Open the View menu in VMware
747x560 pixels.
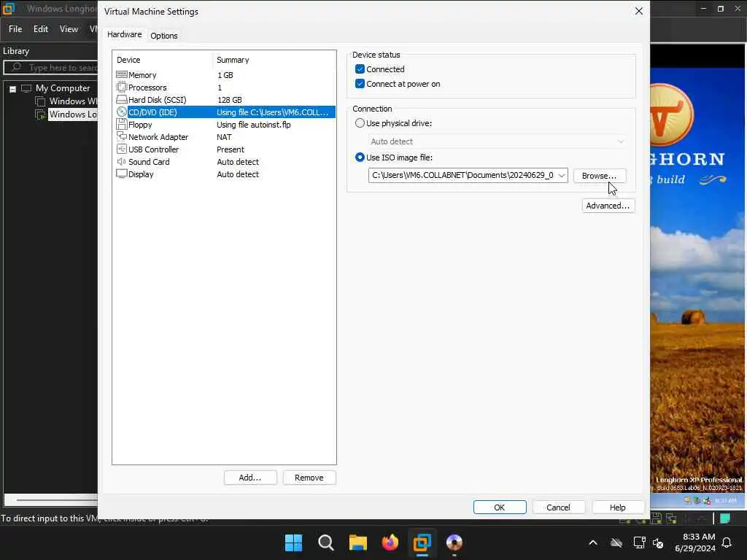[x=69, y=29]
